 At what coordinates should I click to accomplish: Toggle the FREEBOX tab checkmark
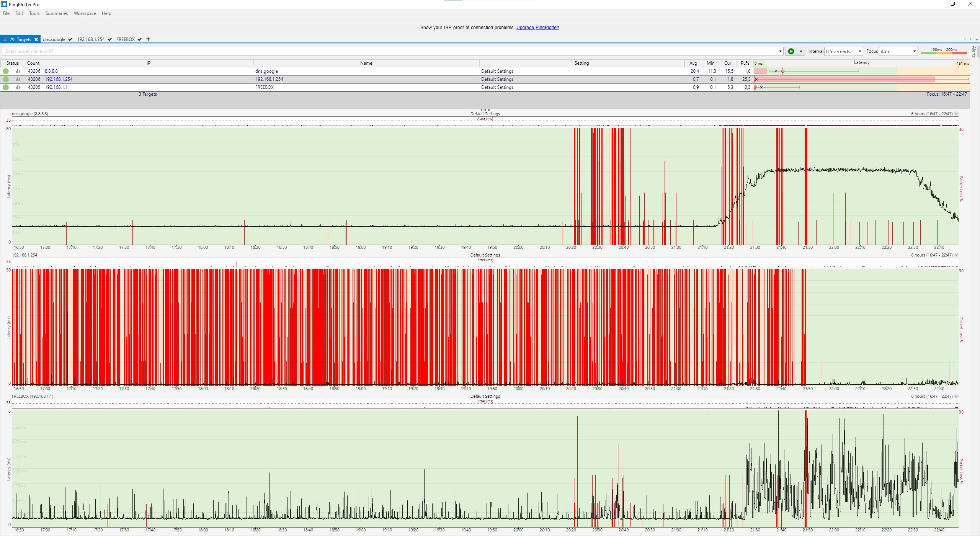[x=140, y=39]
